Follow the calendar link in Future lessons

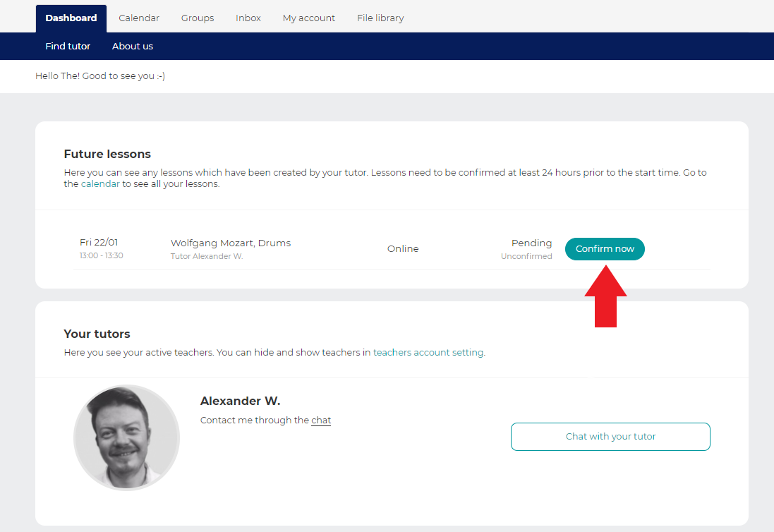(x=100, y=183)
